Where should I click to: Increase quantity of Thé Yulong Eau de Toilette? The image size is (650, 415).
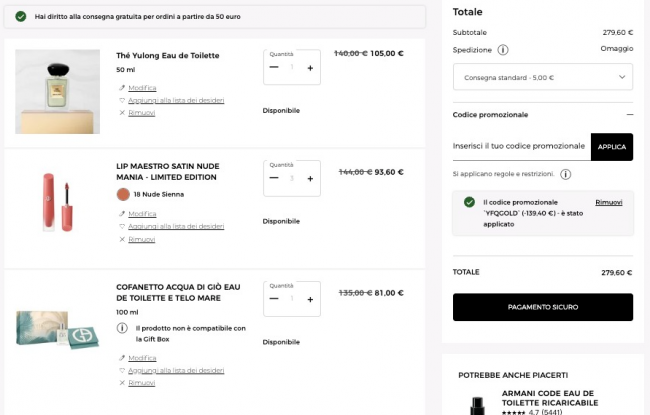pos(310,68)
